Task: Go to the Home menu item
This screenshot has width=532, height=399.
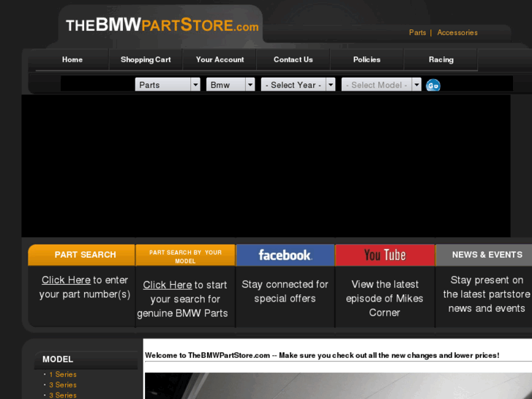Action: tap(72, 59)
